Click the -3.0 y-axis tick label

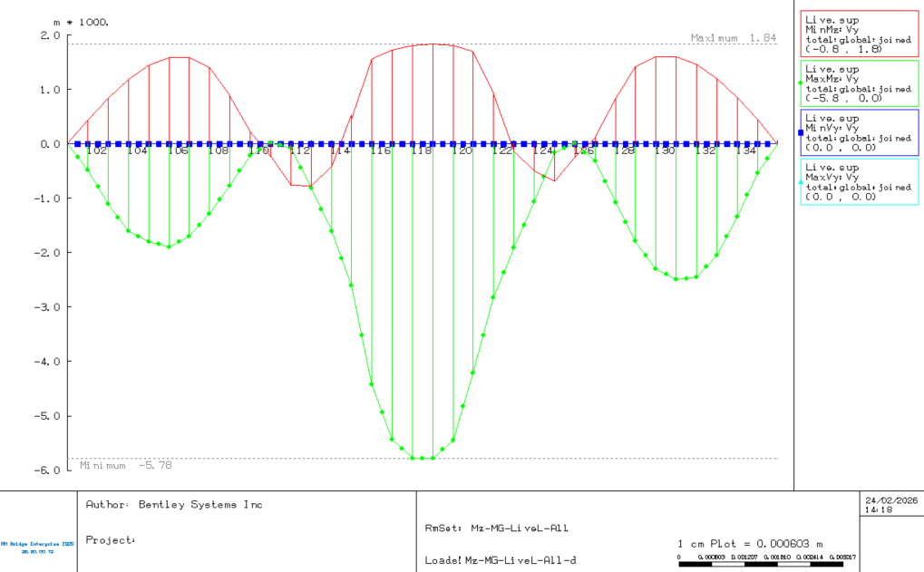(x=46, y=307)
